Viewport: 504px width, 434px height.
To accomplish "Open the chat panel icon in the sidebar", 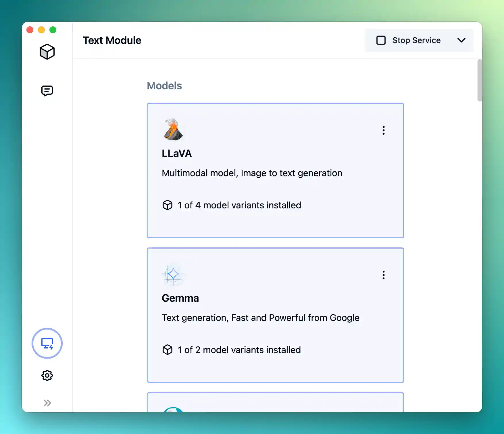I will coord(47,91).
